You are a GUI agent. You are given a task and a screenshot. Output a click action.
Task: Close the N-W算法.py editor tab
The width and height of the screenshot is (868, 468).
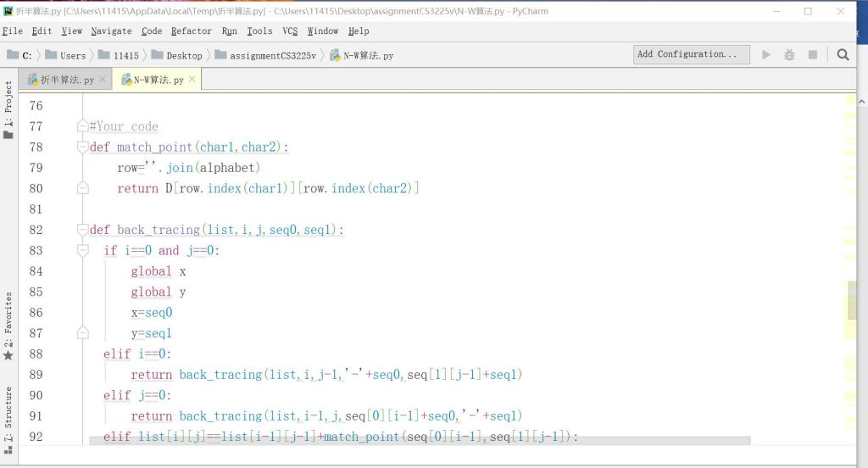(192, 80)
